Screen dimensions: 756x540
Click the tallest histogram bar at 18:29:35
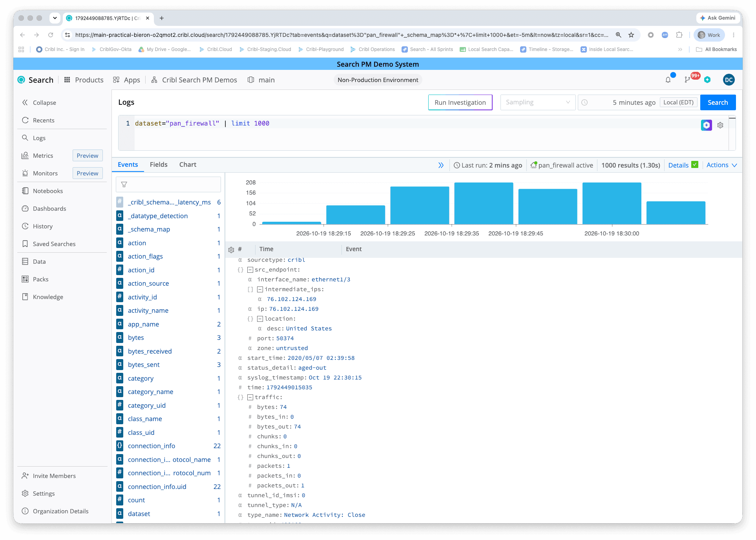point(484,203)
